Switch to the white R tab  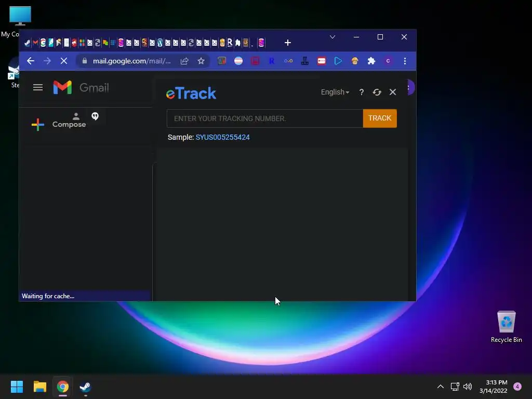[x=230, y=43]
